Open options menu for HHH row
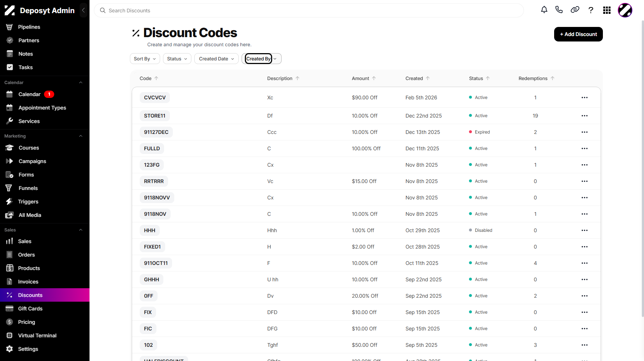The width and height of the screenshot is (644, 361). pyautogui.click(x=584, y=230)
